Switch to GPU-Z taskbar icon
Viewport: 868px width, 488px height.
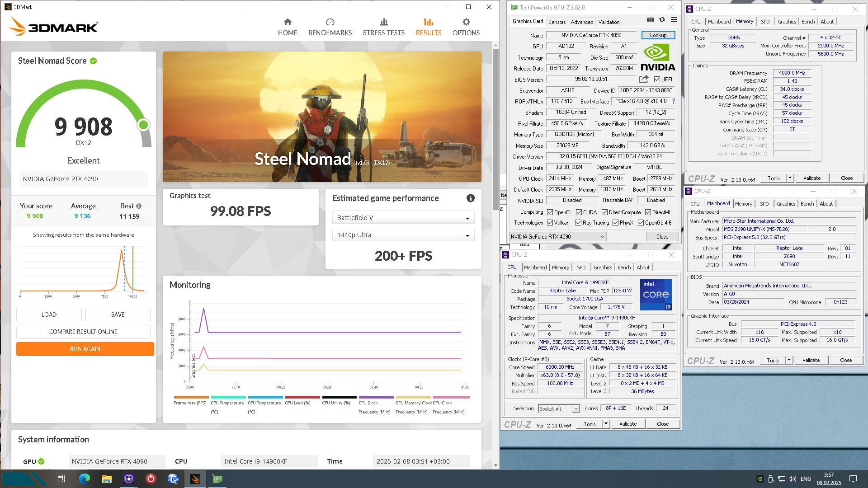click(217, 479)
